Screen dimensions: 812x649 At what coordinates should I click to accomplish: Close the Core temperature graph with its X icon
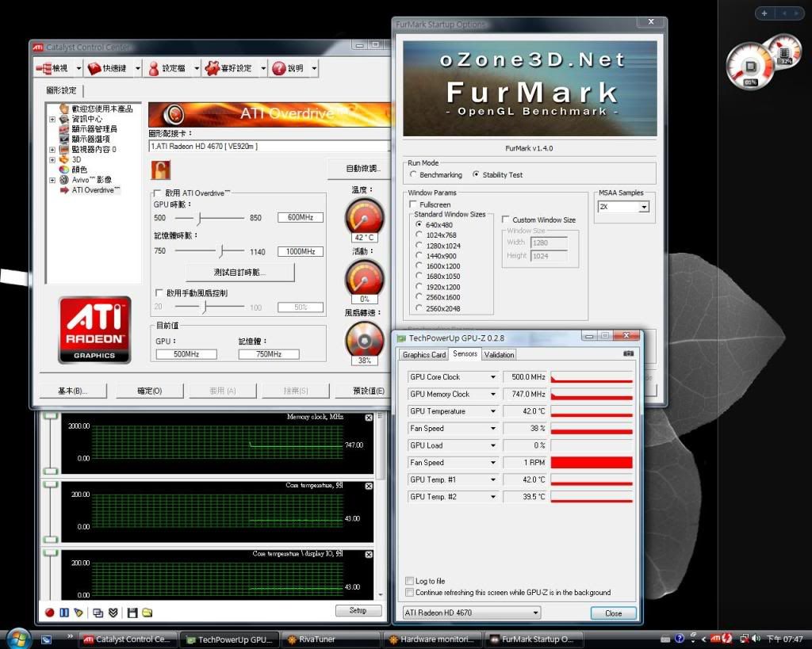point(369,486)
